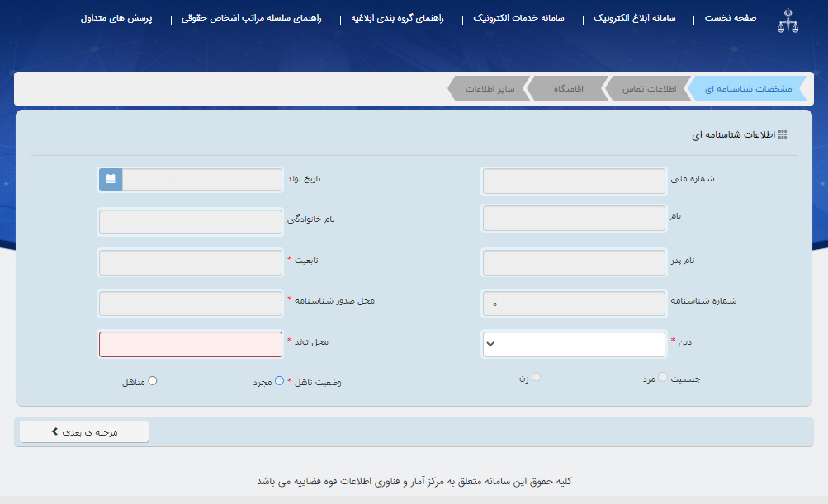
Task: Focus the شماره ملی input field
Action: tap(574, 181)
